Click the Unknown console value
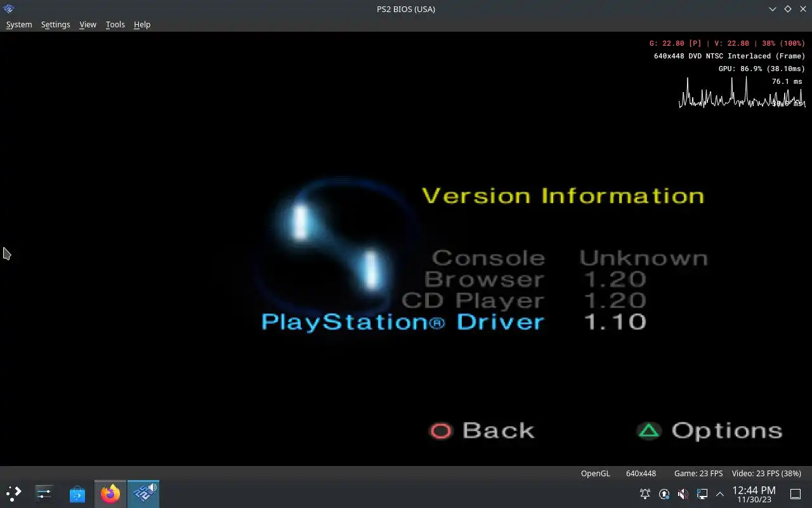812x508 pixels. 644,258
